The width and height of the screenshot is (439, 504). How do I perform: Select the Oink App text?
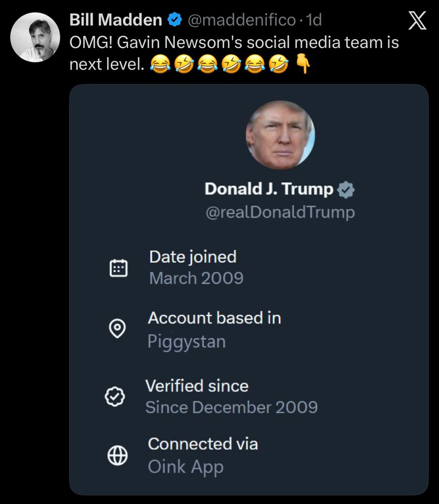tap(185, 467)
